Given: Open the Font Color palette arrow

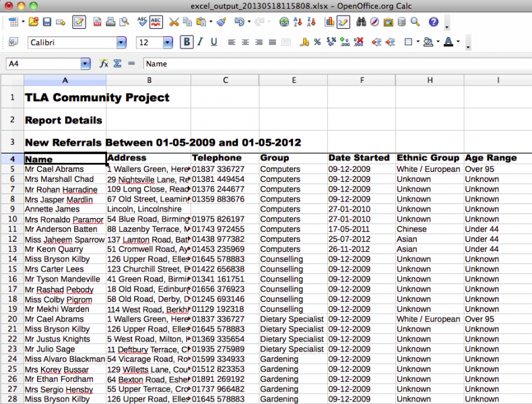Looking at the screenshot, I should [x=458, y=42].
